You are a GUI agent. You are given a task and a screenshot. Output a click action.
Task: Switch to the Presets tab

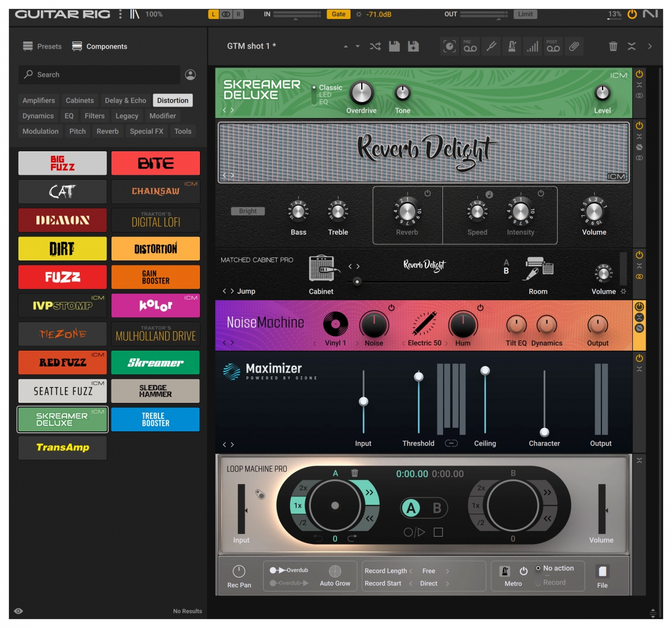43,46
